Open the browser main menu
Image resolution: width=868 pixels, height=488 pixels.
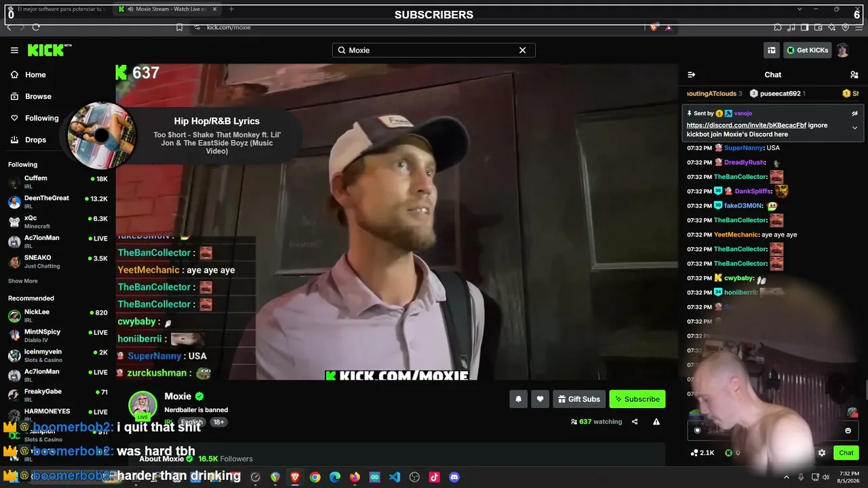[859, 27]
